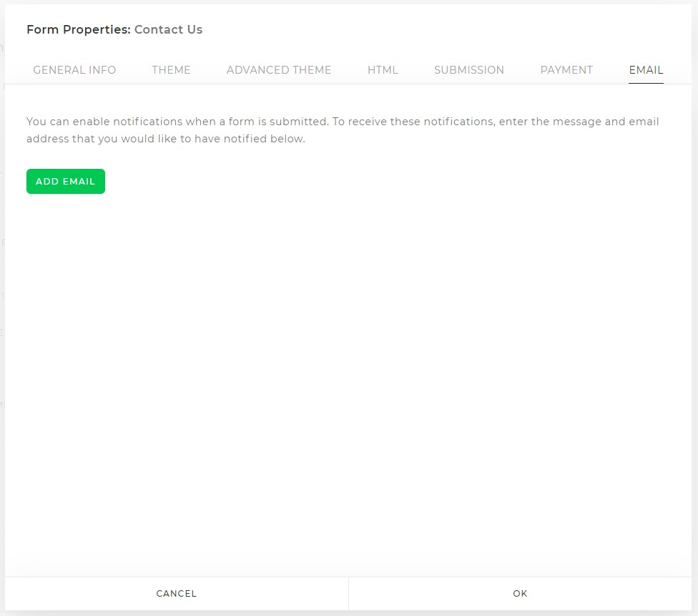The width and height of the screenshot is (698, 616).
Task: Select the HTML tab
Action: coord(383,70)
